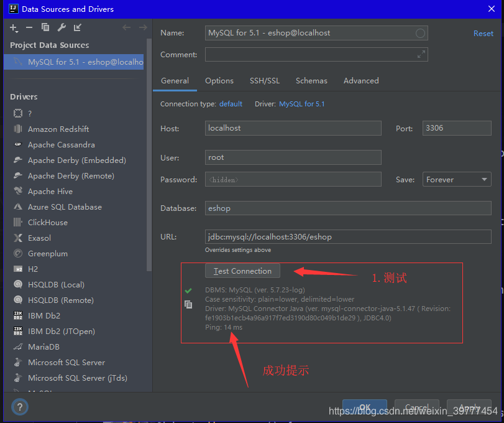The image size is (504, 423).
Task: Switch to the Options tab
Action: [x=219, y=81]
